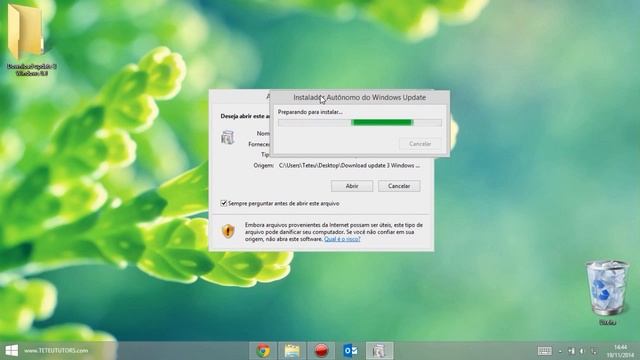This screenshot has height=360, width=640.
Task: Click the Preparando para instalar... status text
Action: (x=310, y=112)
